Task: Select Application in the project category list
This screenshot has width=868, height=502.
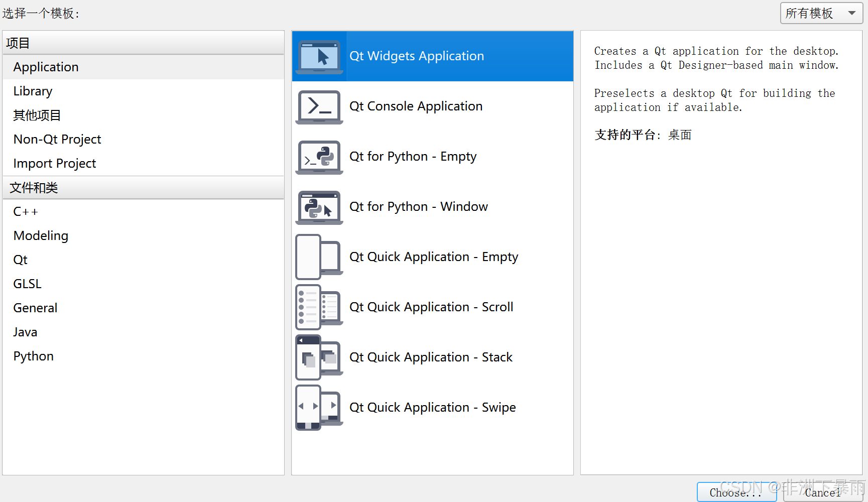Action: pos(143,67)
